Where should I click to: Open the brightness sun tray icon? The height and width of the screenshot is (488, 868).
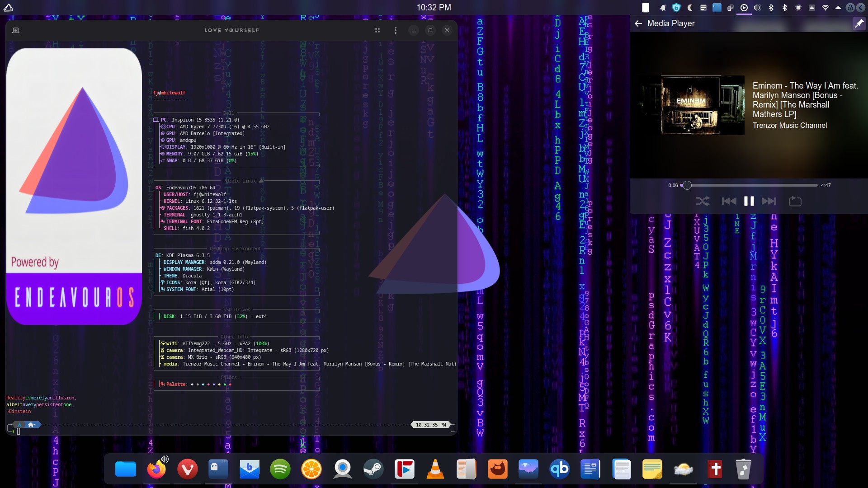point(798,8)
